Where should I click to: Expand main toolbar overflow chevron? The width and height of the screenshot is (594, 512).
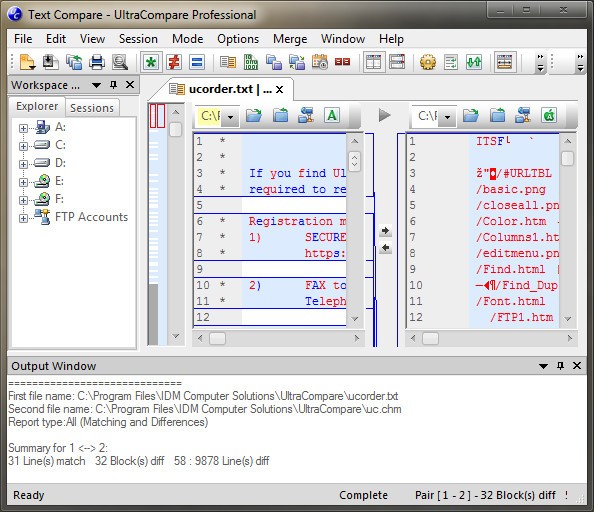tap(541, 63)
